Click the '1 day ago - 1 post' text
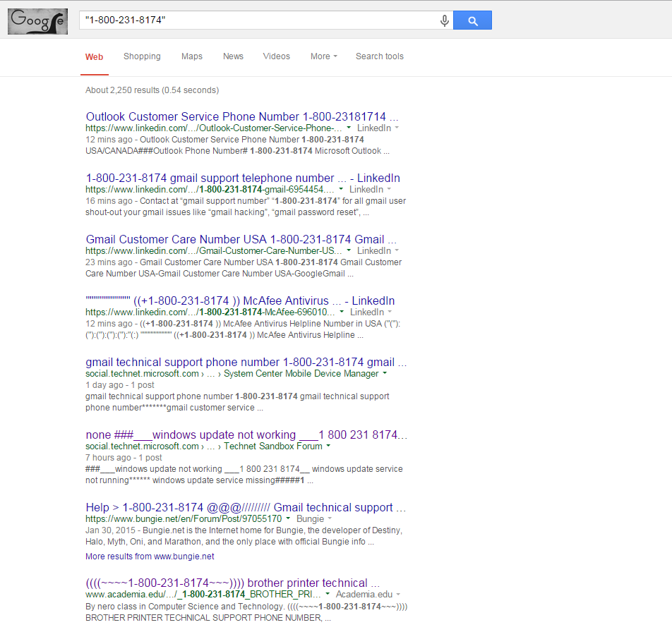Screen dimensions: 672x632 click(119, 384)
